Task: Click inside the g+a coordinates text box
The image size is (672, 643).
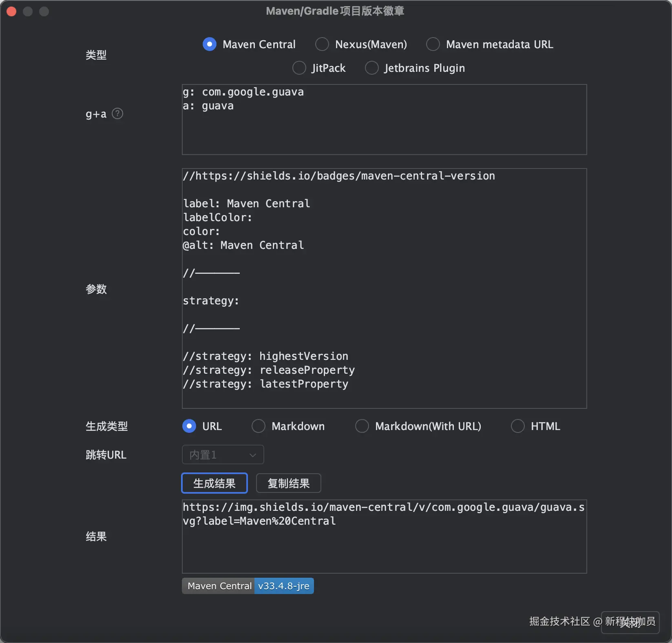Action: point(383,120)
